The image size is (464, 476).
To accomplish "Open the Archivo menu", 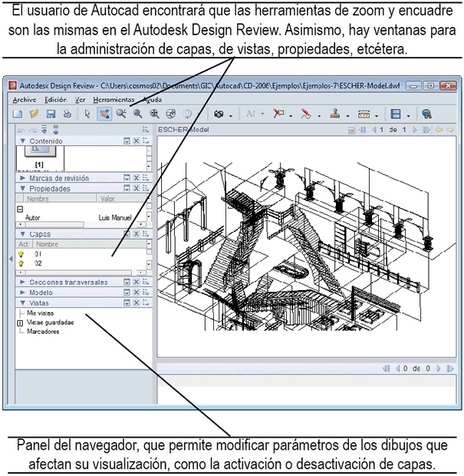I will 25,100.
